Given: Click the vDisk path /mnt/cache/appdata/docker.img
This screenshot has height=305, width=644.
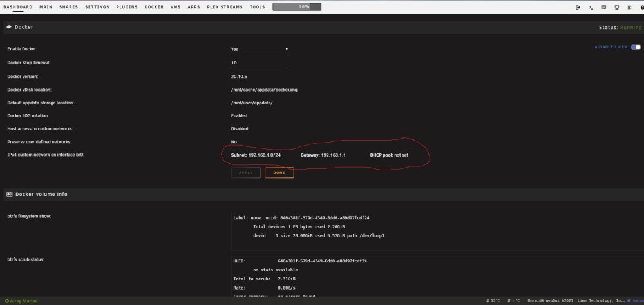Looking at the screenshot, I should coord(264,90).
